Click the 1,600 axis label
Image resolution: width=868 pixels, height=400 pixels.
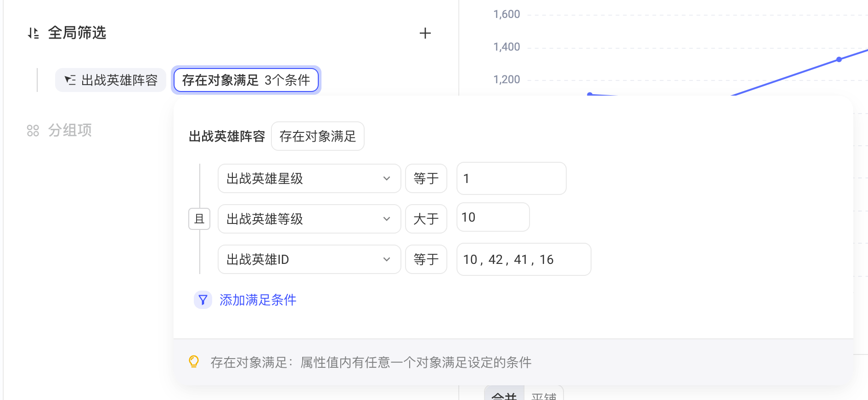[507, 14]
